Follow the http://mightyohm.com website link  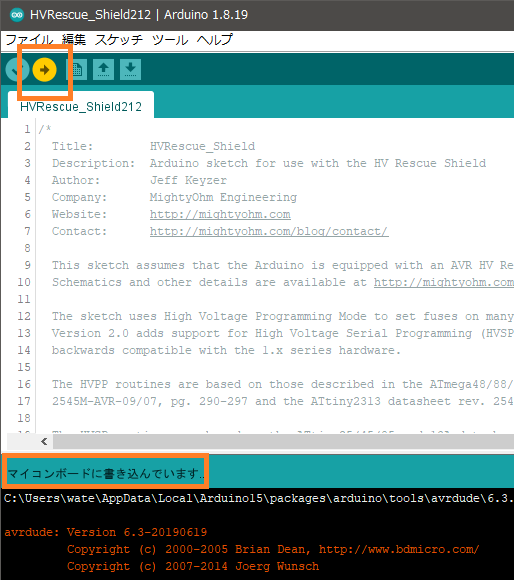(x=220, y=214)
